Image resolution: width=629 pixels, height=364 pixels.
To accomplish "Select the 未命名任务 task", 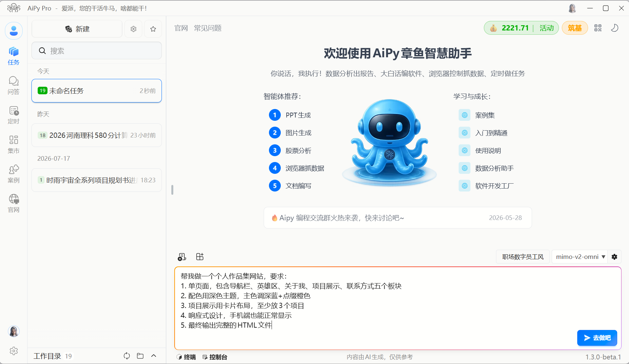I will (97, 91).
